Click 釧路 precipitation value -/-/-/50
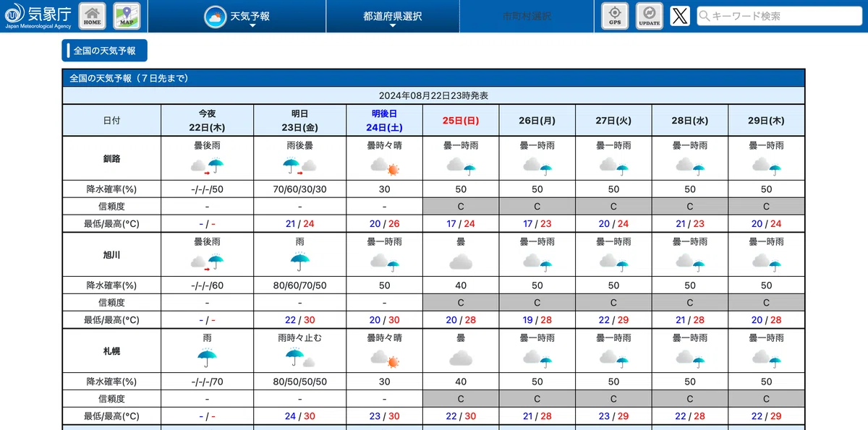The image size is (868, 430). click(x=207, y=189)
